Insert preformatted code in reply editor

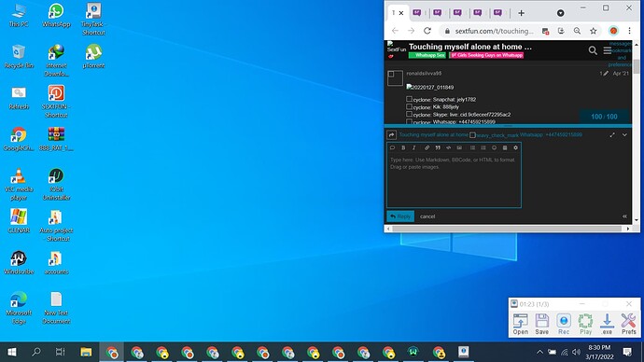tap(449, 147)
